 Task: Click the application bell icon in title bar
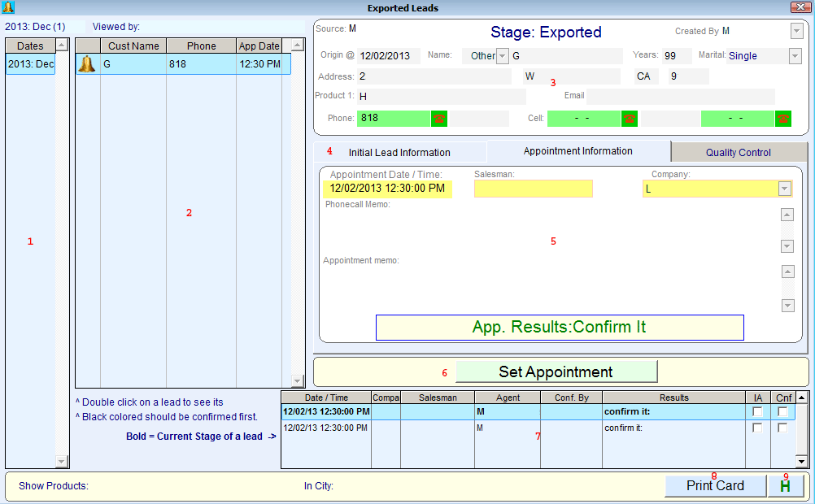tap(8, 7)
